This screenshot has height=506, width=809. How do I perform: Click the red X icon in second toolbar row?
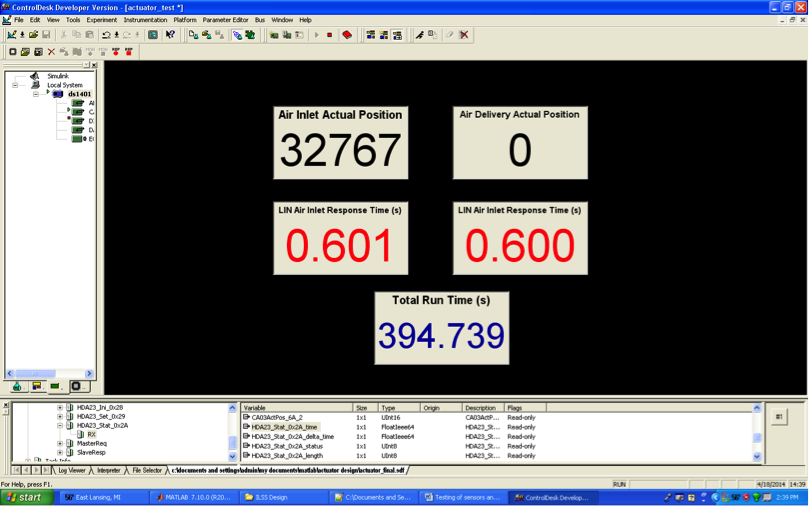pyautogui.click(x=51, y=52)
